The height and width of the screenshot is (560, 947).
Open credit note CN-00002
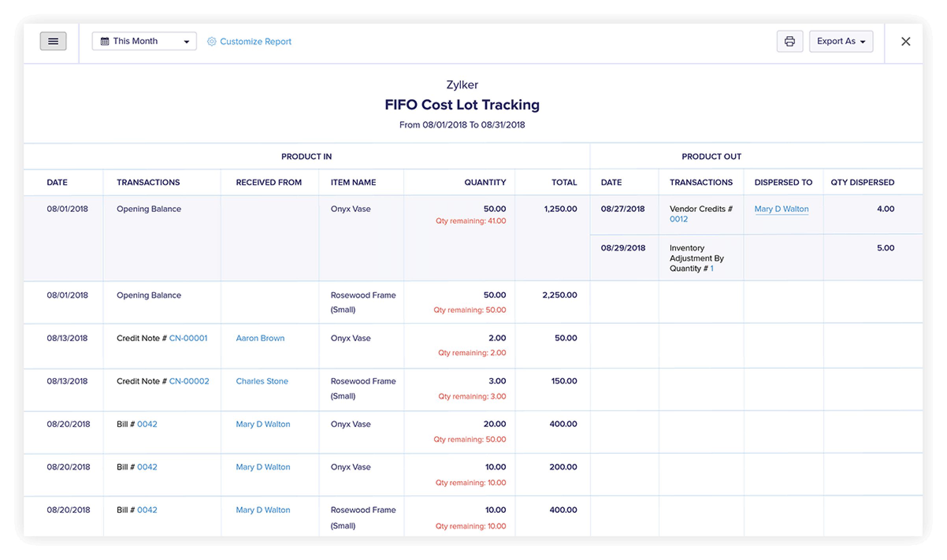point(189,381)
